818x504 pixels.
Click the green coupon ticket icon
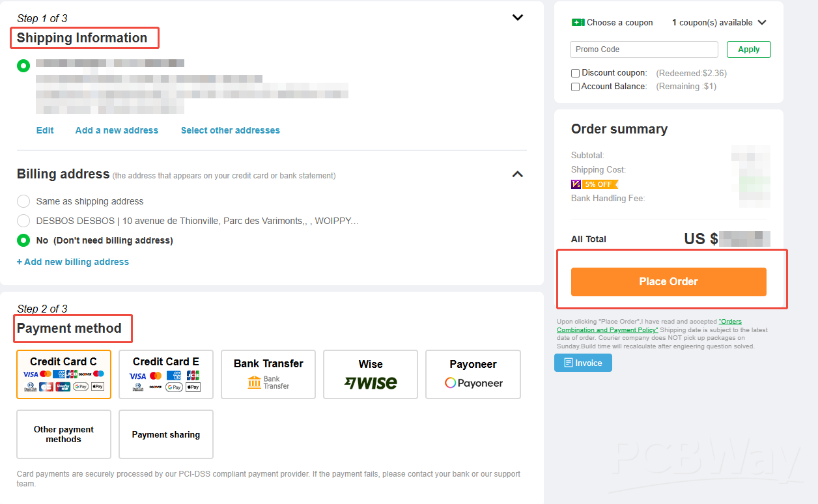pos(578,22)
